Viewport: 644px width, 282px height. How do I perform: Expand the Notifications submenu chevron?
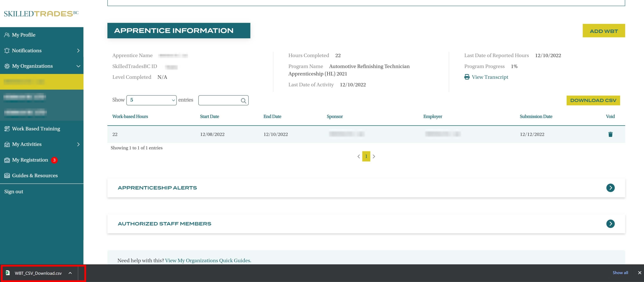pos(78,51)
